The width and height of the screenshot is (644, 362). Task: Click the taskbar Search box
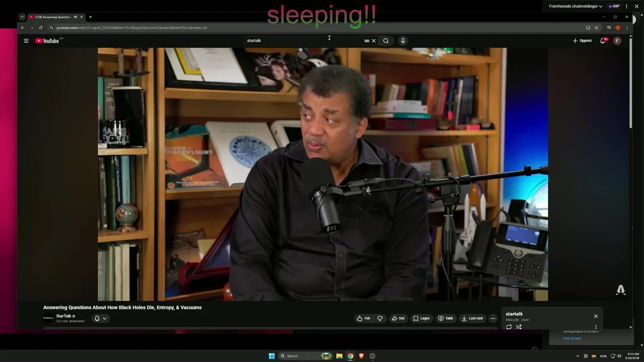click(x=305, y=356)
